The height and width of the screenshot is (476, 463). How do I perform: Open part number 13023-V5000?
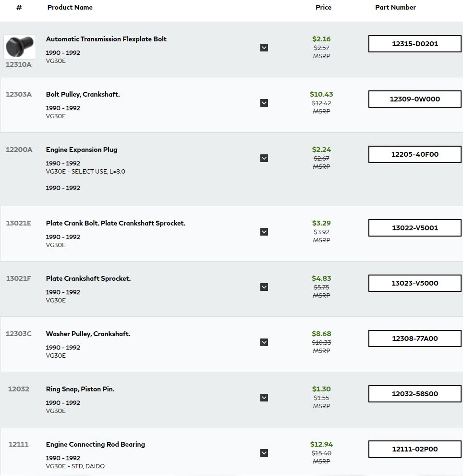415,283
